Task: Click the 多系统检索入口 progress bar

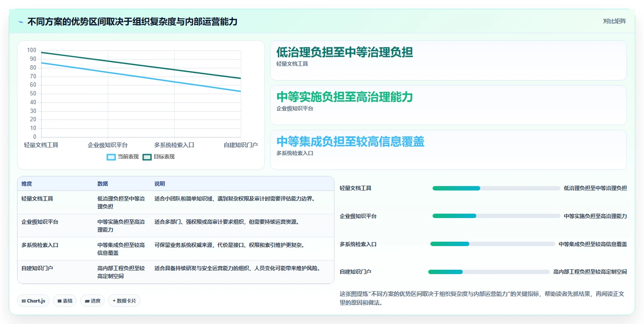Action: coord(493,244)
